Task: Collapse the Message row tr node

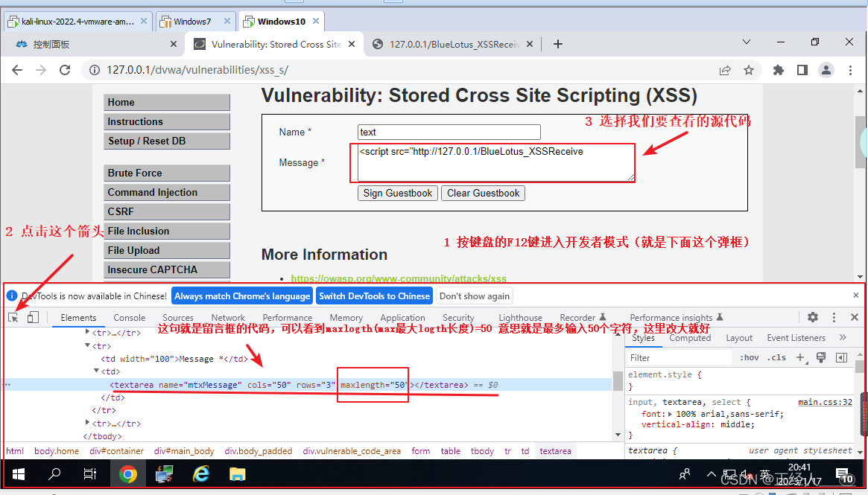Action: click(x=87, y=345)
